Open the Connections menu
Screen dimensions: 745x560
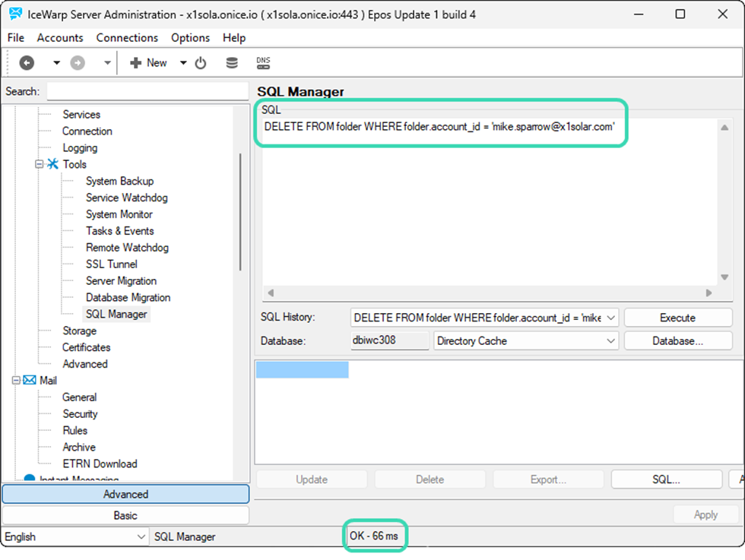pyautogui.click(x=127, y=37)
